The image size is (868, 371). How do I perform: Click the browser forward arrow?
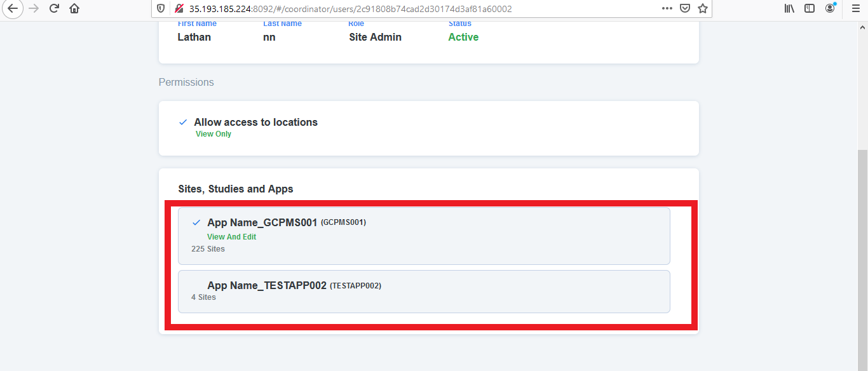(34, 9)
